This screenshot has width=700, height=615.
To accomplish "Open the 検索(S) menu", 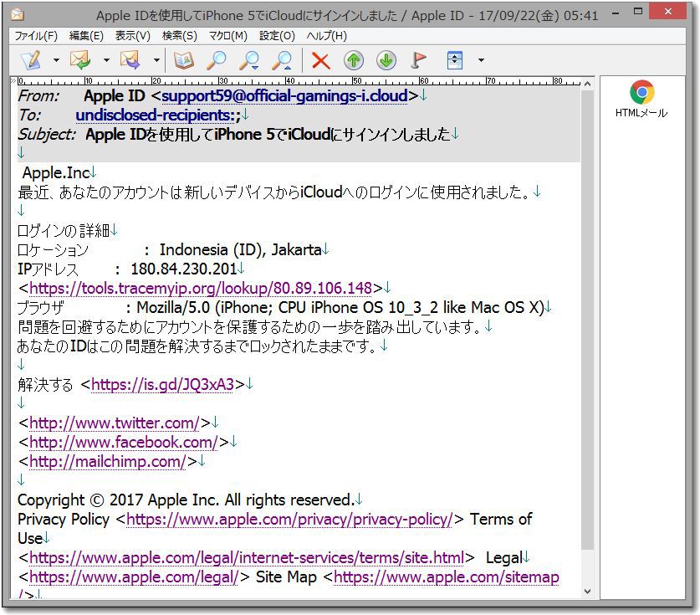I will pos(180,36).
